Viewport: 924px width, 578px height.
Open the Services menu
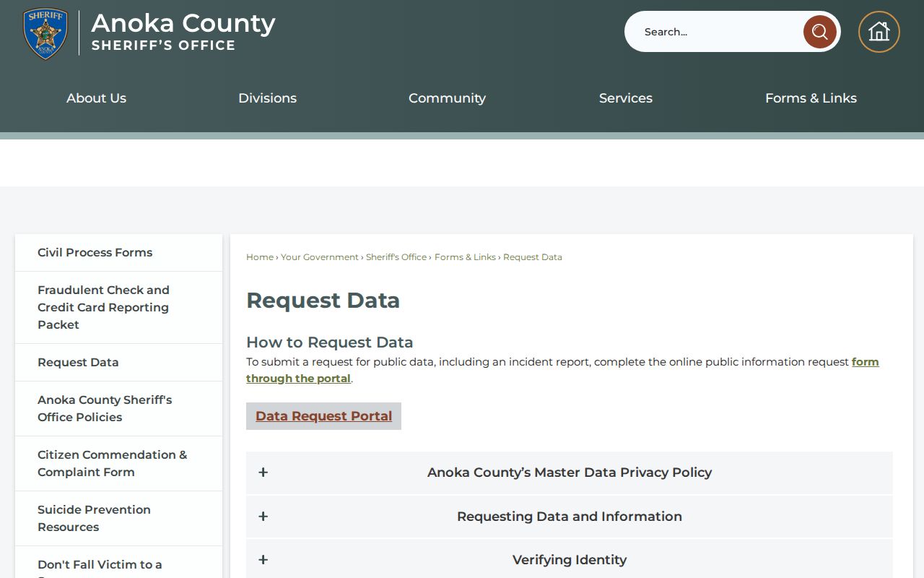(625, 98)
